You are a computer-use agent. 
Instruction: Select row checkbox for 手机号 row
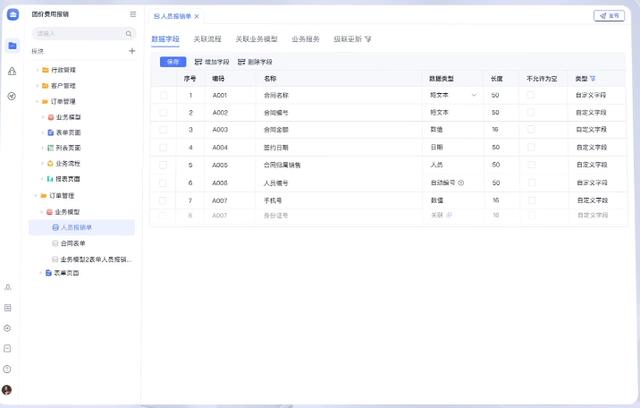tap(162, 201)
